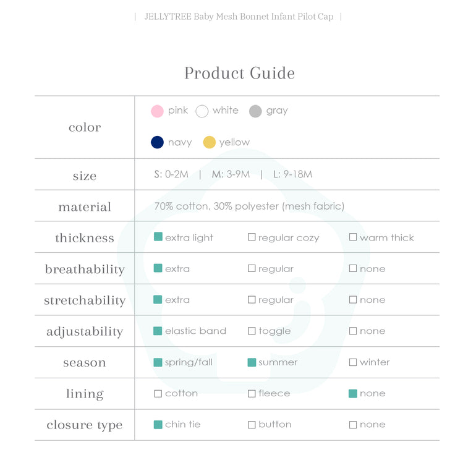Pick the gray color swatch
Viewport: 476px width, 476px height.
coord(255,111)
